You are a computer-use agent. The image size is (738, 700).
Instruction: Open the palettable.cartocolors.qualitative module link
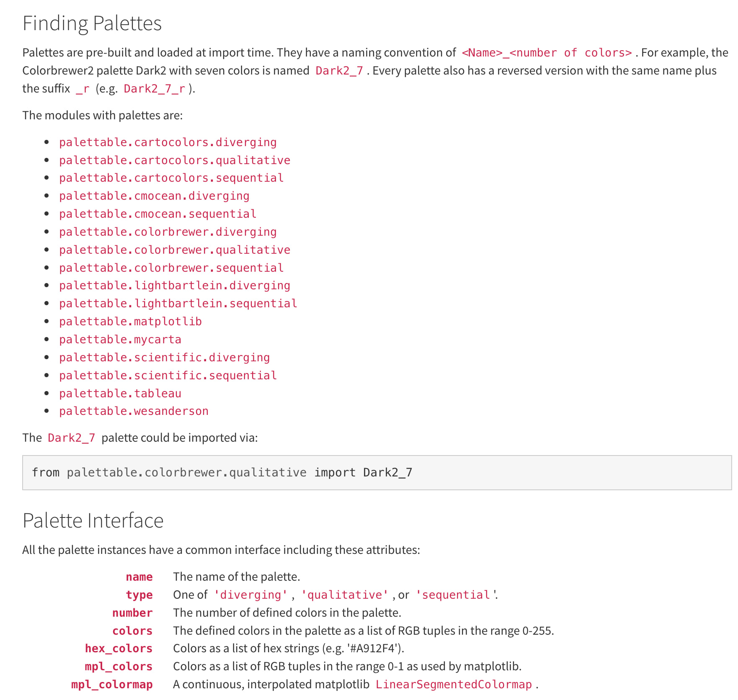(174, 160)
